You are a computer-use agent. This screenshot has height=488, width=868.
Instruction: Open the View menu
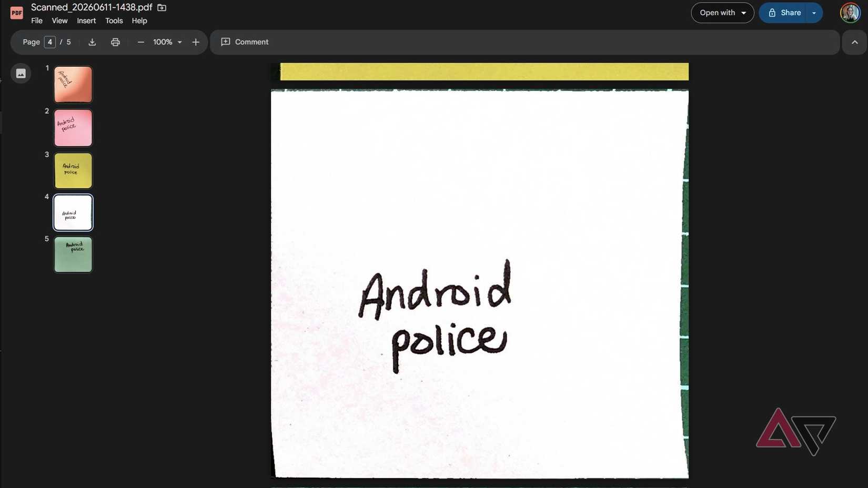coord(59,21)
